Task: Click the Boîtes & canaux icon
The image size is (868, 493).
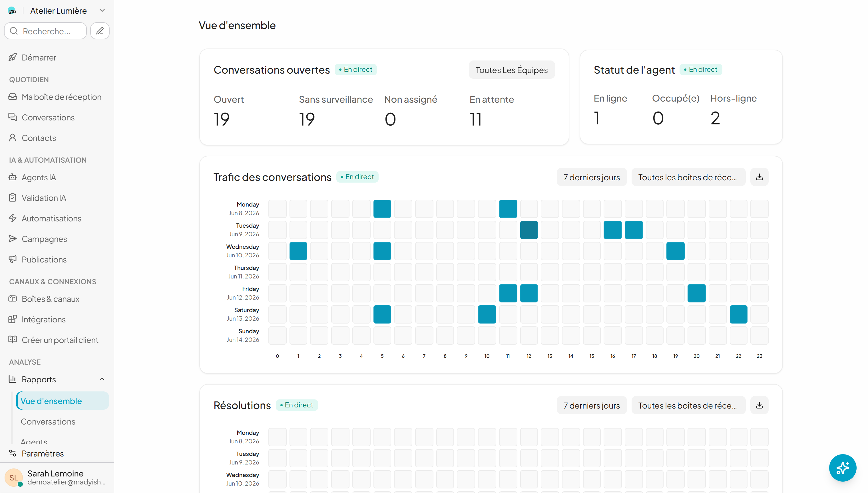Action: coord(13,299)
